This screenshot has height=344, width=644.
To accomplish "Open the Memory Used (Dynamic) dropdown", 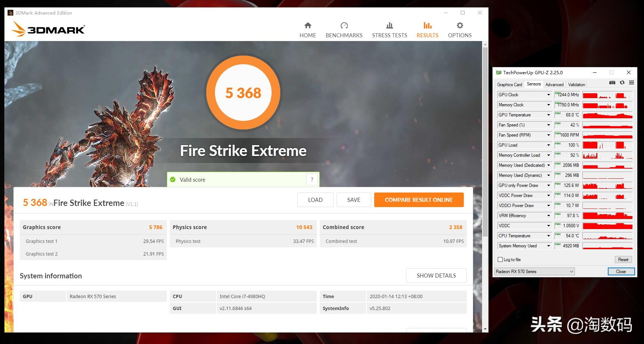I will tap(548, 175).
